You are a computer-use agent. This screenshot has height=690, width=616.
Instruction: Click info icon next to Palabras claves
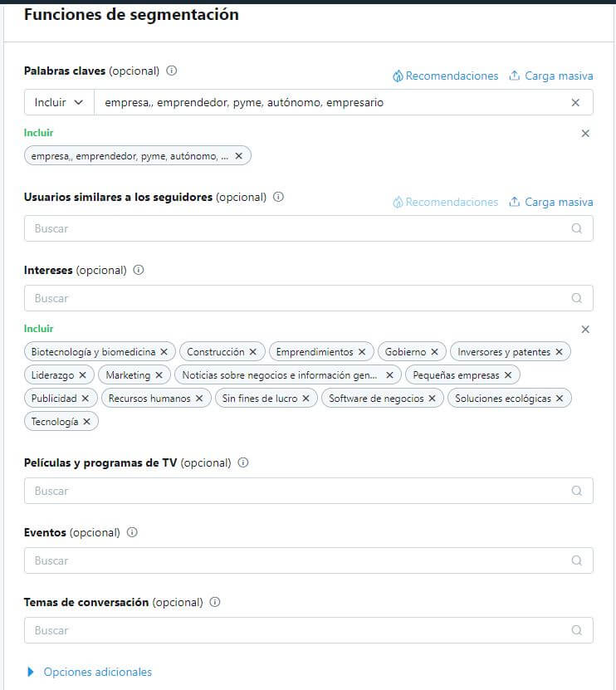(x=172, y=71)
